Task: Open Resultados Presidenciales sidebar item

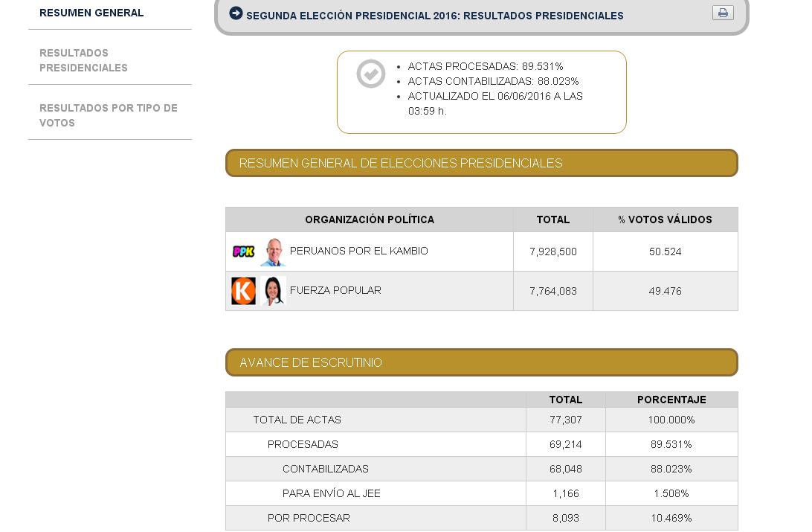Action: pos(83,60)
